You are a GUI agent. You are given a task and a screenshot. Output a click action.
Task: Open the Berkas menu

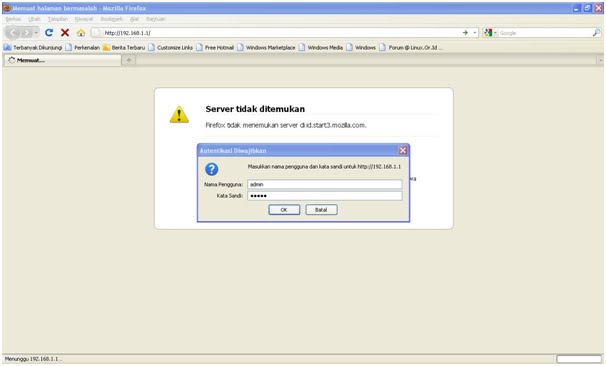(x=14, y=19)
